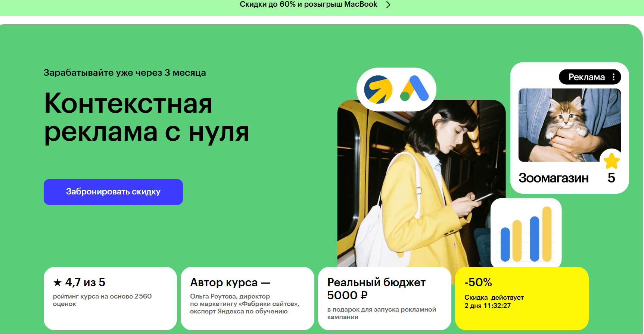Open the 4,7 из 5 rating card

(x=110, y=298)
